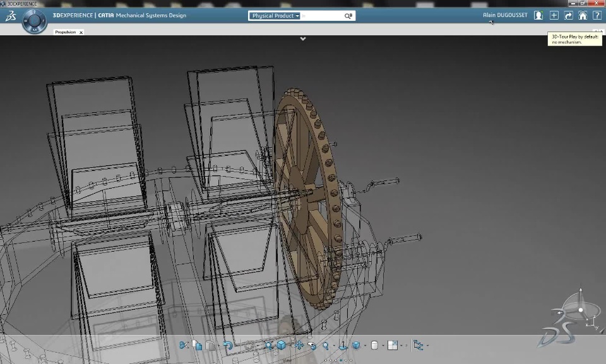Open the compass in top-left corner
Viewport: 606px width, 364px height.
pos(34,21)
